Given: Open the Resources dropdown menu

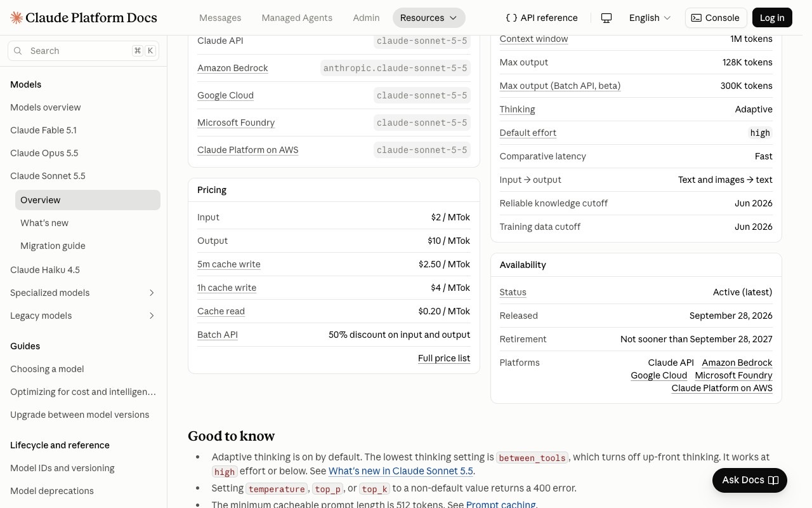Looking at the screenshot, I should [429, 18].
